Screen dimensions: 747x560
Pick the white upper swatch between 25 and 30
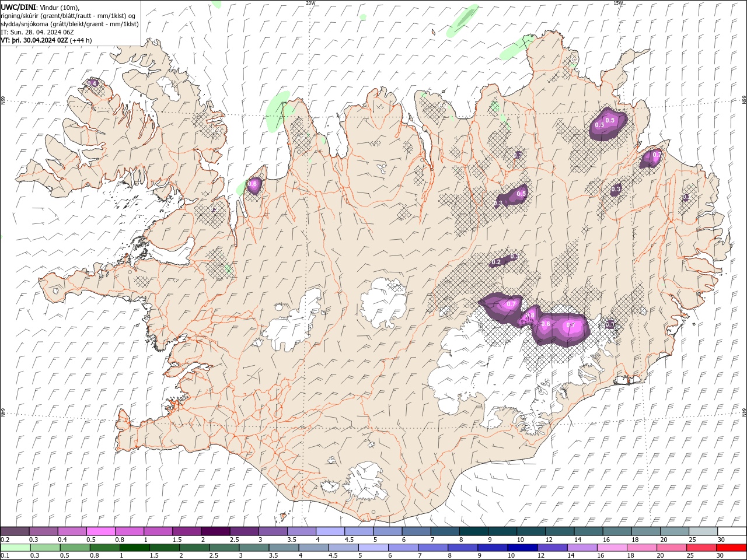pyautogui.click(x=703, y=531)
